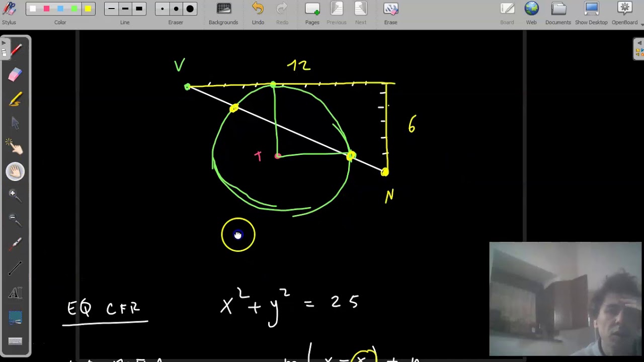This screenshot has width=644, height=362.
Task: Pick the white pen color
Action: click(33, 9)
